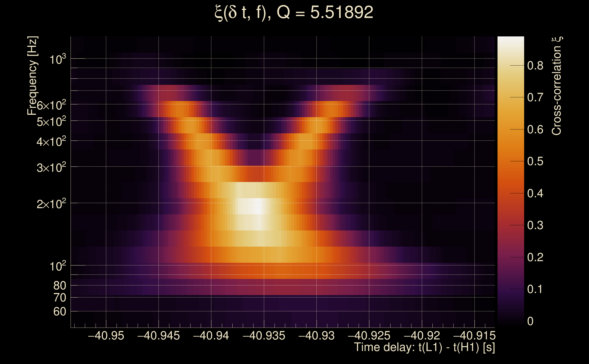Click the Cross-correlation ξ axis title
Viewport: 589px width, 364px height.
(557, 86)
